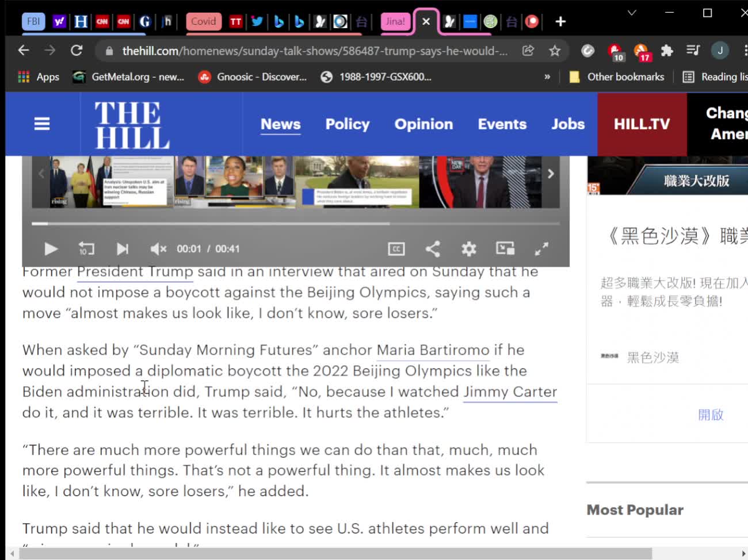Click the horizontal scrollbar at page bottom

[335, 554]
